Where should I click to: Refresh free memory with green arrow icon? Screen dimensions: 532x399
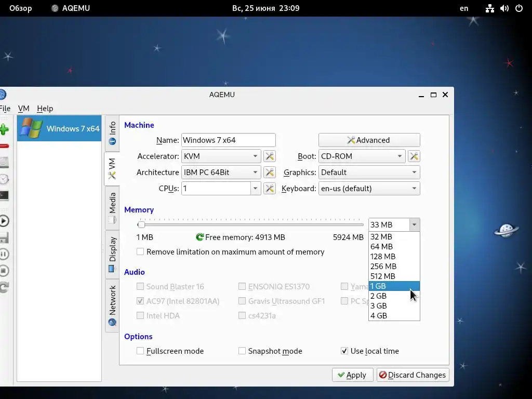pyautogui.click(x=200, y=237)
